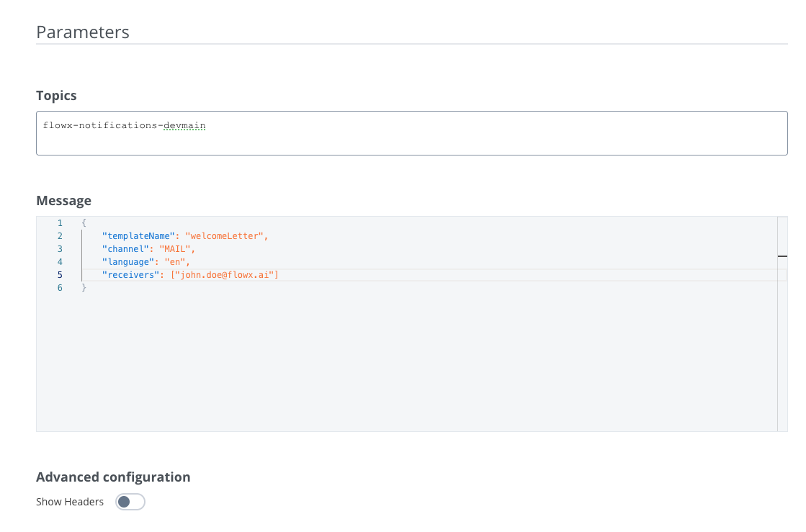The width and height of the screenshot is (806, 532).
Task: Click the Topics section label
Action: coord(57,96)
